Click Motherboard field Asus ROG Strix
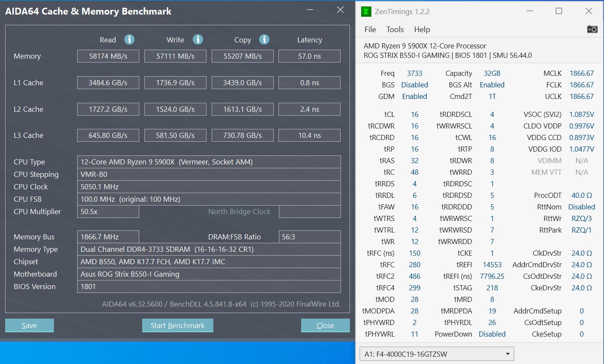Screen dimensions: 604x364 [209, 274]
